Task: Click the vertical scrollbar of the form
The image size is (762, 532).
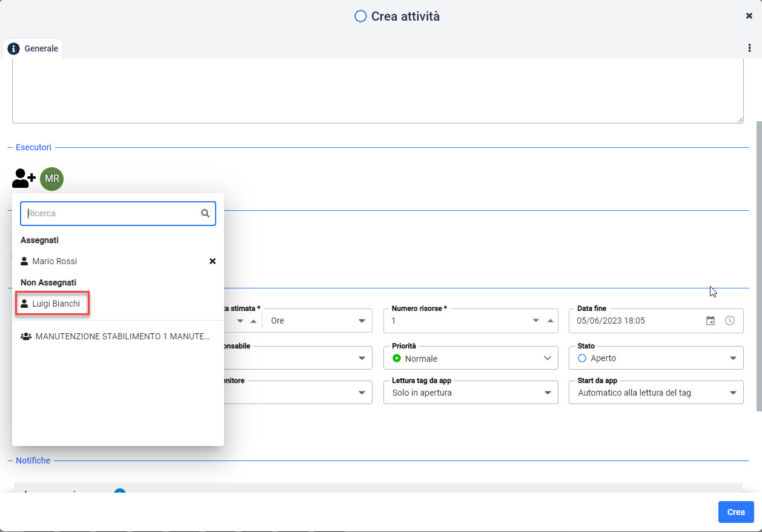Action: (758, 267)
